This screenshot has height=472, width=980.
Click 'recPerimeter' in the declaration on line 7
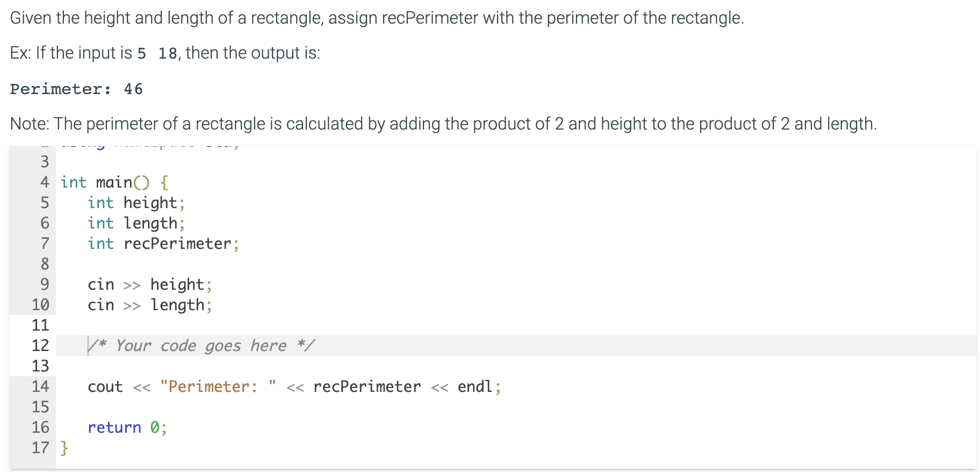(x=177, y=244)
